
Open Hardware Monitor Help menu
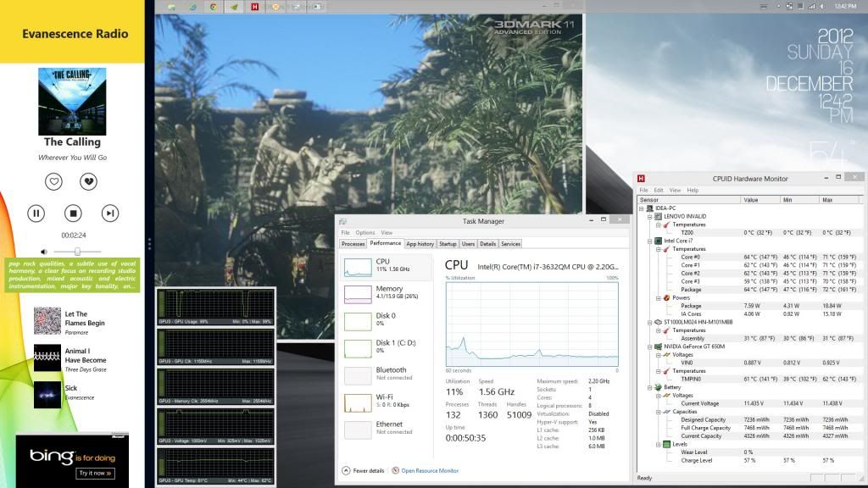click(x=693, y=190)
